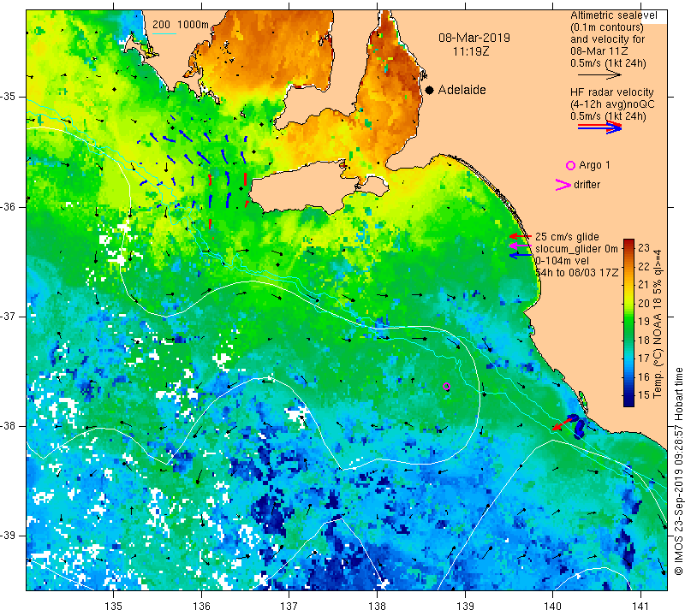Click the IMOS copyright timestamp text
The height and width of the screenshot is (616, 685).
(x=678, y=471)
